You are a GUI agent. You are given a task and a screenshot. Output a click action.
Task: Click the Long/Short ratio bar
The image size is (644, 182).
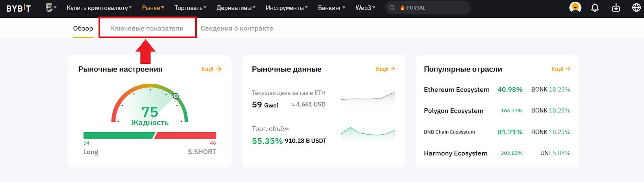click(x=150, y=135)
